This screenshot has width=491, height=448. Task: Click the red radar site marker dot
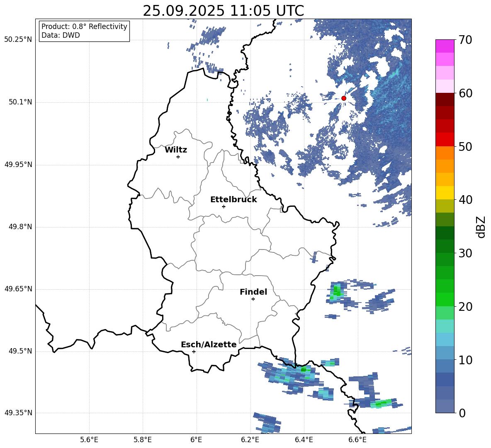(343, 98)
